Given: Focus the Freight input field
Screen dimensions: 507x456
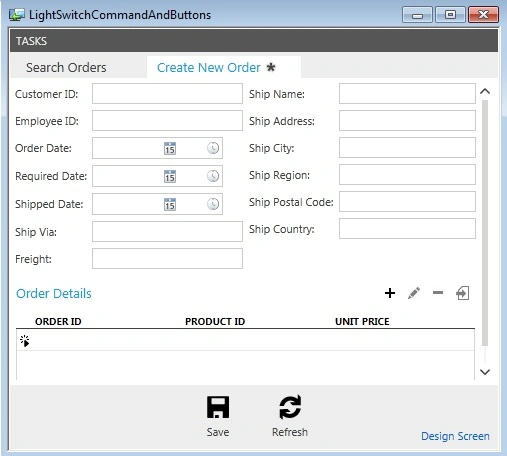Looking at the screenshot, I should pyautogui.click(x=167, y=258).
